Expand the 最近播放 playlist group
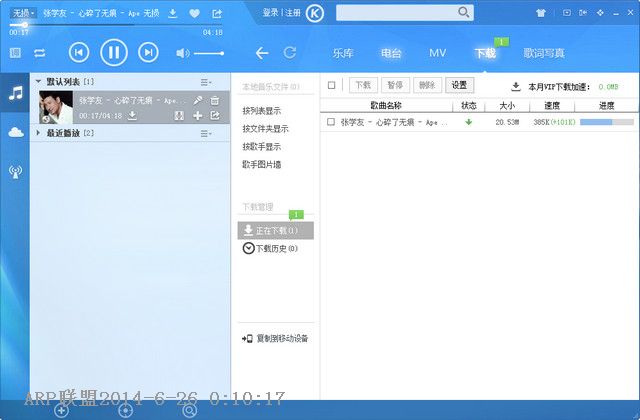This screenshot has height=420, width=640. (39, 132)
